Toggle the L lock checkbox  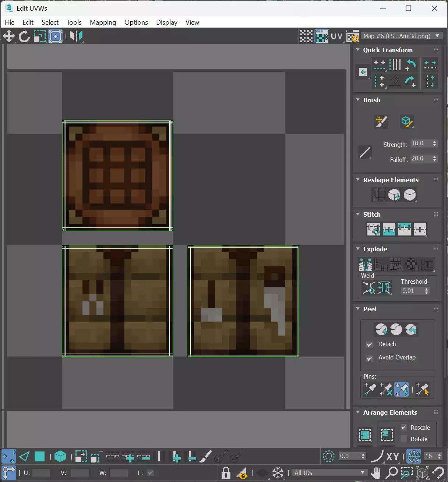(x=151, y=473)
